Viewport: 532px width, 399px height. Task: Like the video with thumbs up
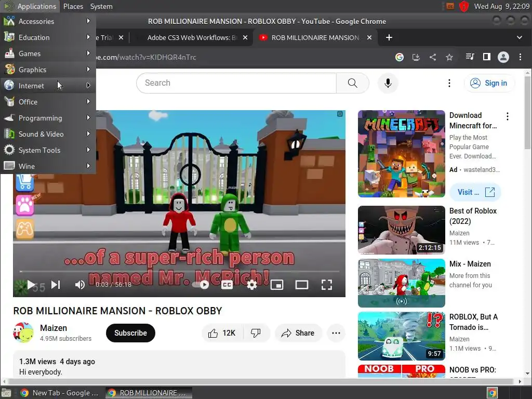(222, 333)
